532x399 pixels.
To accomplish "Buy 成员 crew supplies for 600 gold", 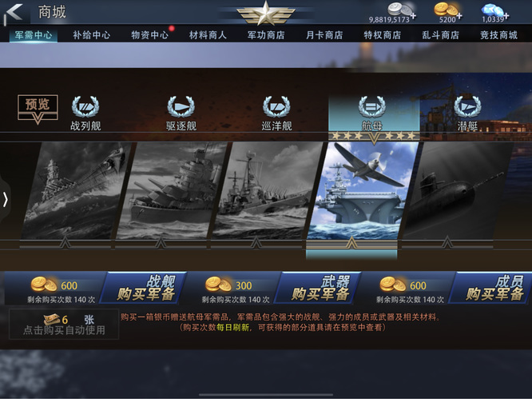I will pos(492,288).
